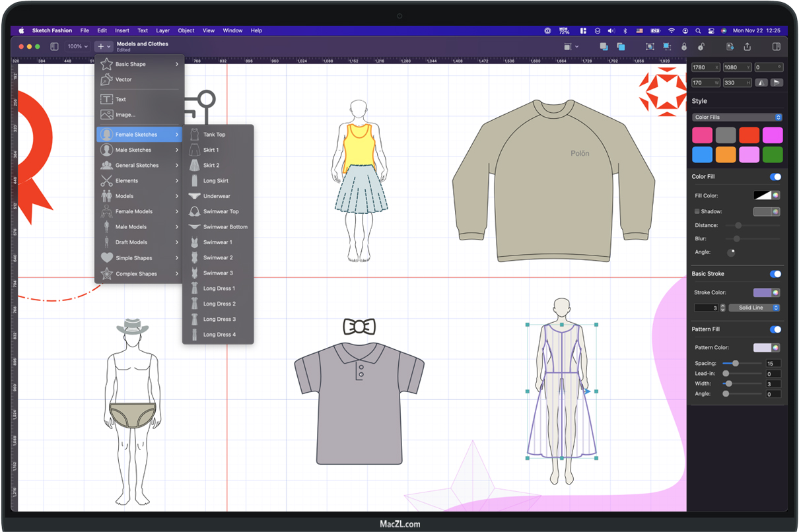This screenshot has height=532, width=799.
Task: Disable the Basic Stroke toggle
Action: (775, 274)
